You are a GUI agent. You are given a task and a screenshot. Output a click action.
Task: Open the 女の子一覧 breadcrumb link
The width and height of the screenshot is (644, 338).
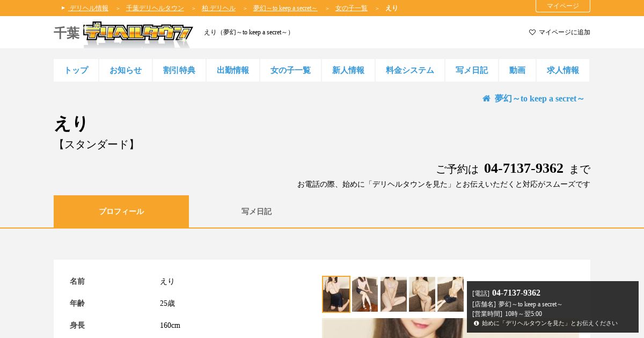tap(352, 8)
